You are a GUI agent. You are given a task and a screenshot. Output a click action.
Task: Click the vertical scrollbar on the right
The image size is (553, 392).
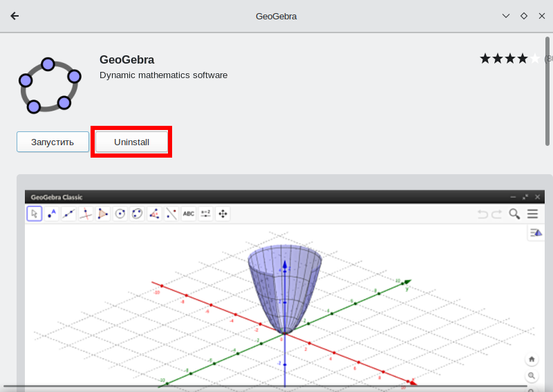(547, 91)
